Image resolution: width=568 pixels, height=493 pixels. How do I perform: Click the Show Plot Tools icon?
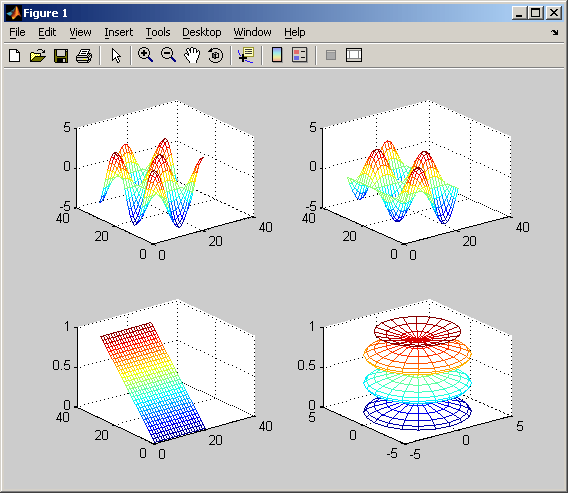click(354, 55)
